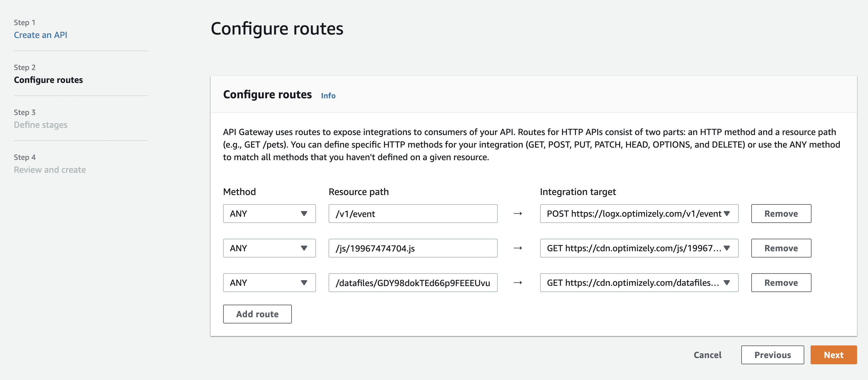Open the Create an API step link
This screenshot has height=380, width=868.
(40, 35)
